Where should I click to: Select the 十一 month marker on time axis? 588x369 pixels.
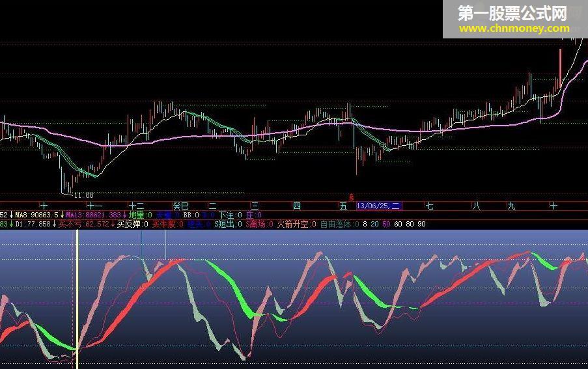(x=95, y=206)
